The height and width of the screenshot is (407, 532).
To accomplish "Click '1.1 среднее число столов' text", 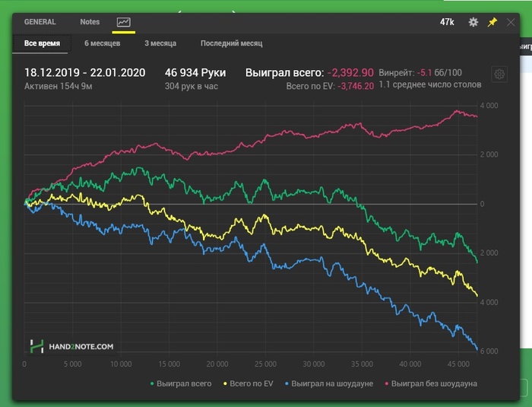I will pos(430,84).
